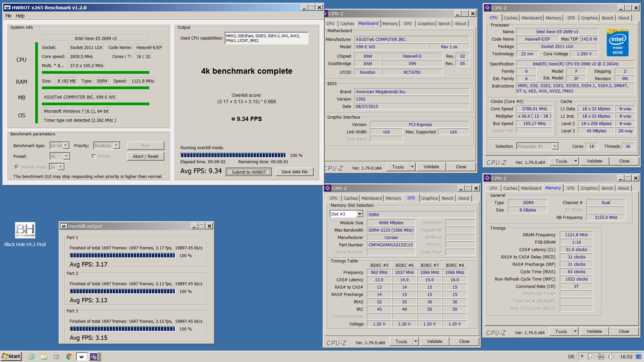Open network status tray icon
Viewport: 644px width, 362px height.
[x=601, y=356]
